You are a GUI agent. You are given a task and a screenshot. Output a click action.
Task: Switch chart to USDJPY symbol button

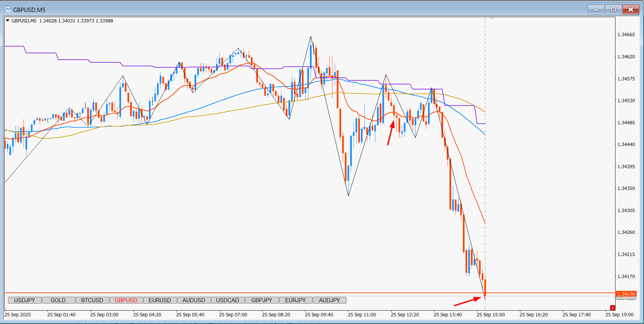tap(25, 300)
